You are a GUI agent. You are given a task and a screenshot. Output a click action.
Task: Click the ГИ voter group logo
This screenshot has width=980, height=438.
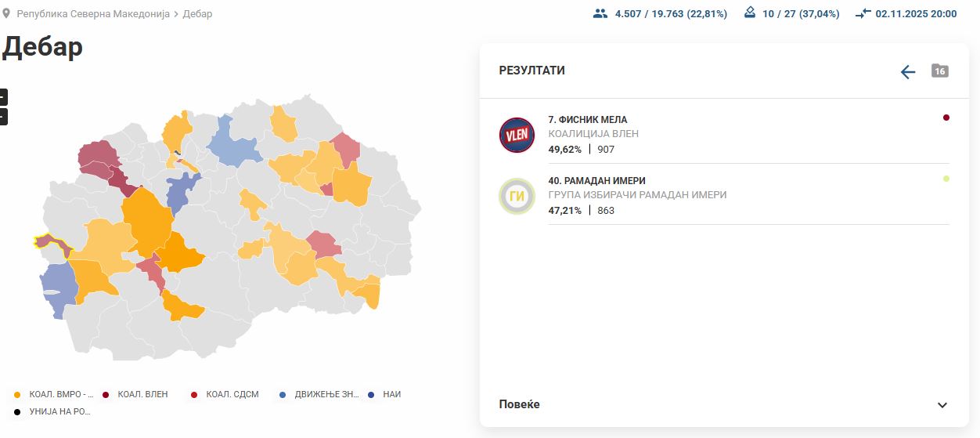pyautogui.click(x=517, y=196)
